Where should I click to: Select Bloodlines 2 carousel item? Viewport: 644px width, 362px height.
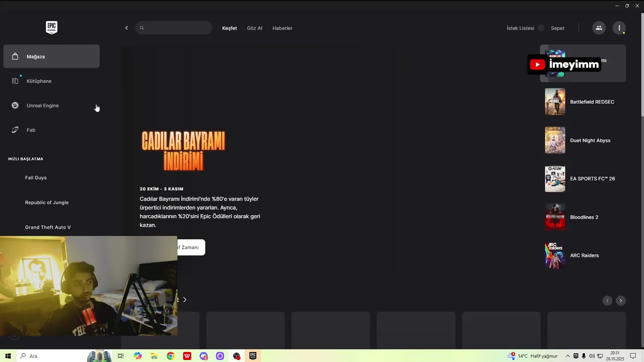point(583,217)
